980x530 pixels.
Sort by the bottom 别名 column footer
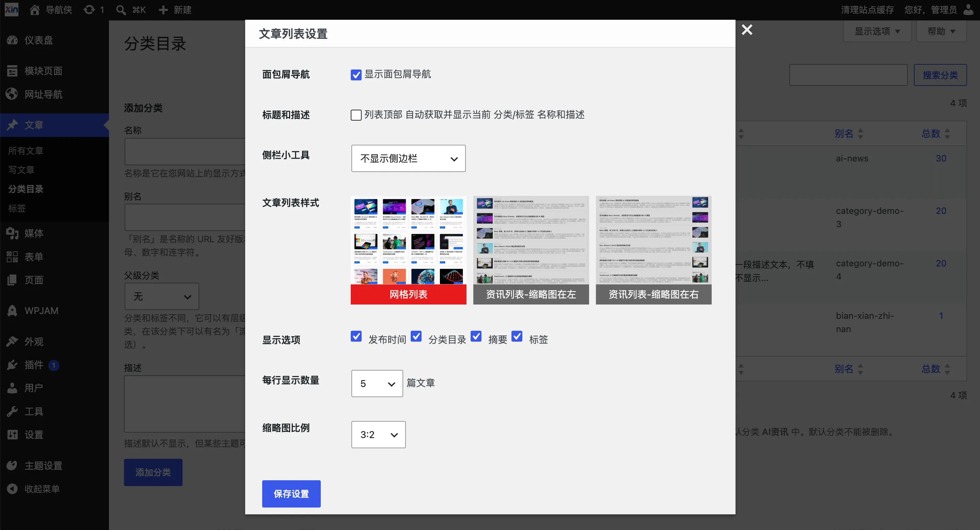pos(849,369)
